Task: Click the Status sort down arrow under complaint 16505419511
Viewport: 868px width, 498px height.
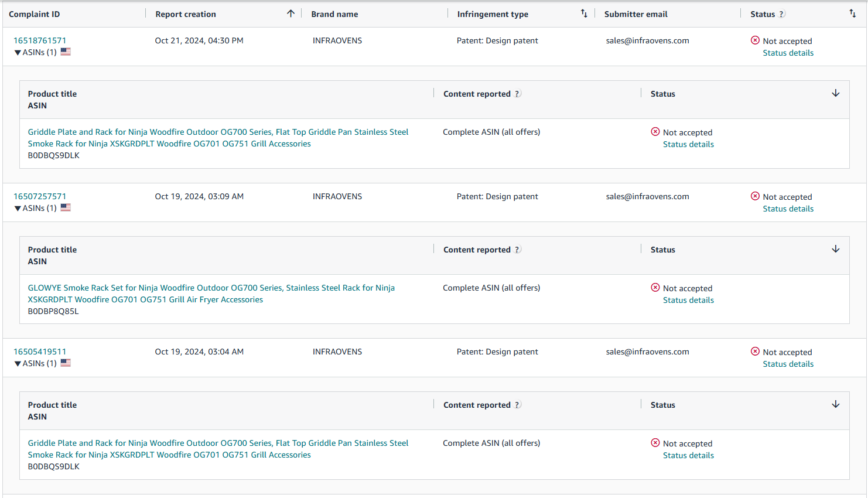Action: click(836, 405)
